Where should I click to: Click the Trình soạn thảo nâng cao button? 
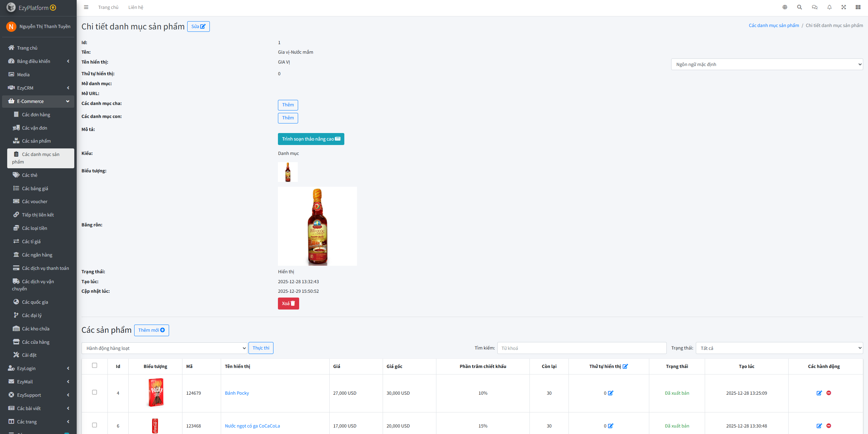(311, 139)
